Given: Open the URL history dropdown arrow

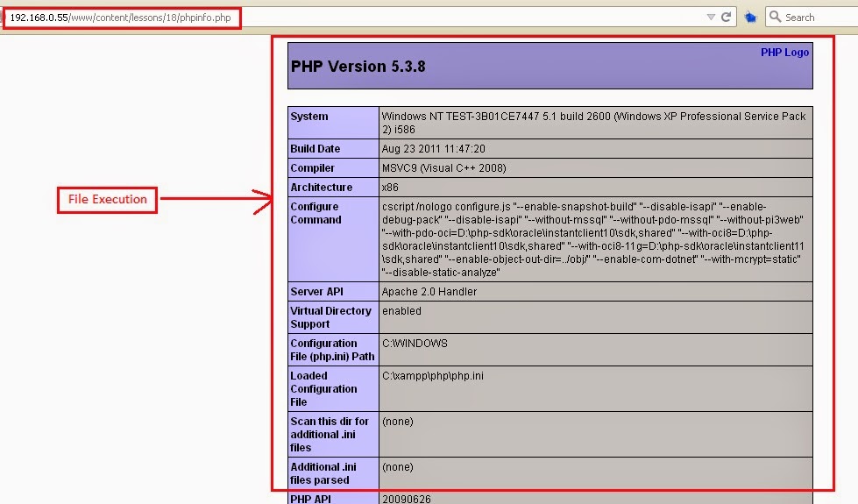Looking at the screenshot, I should [x=711, y=17].
